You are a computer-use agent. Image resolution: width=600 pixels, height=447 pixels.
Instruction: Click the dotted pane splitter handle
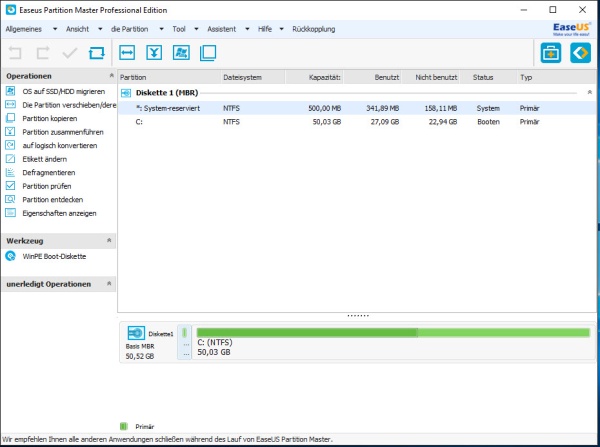pyautogui.click(x=358, y=316)
